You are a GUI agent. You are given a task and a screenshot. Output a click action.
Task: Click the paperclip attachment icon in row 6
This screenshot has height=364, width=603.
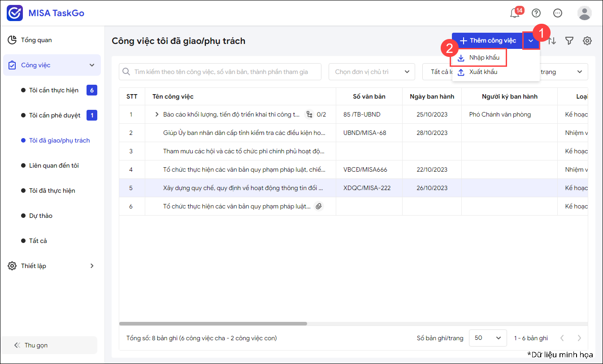[318, 206]
